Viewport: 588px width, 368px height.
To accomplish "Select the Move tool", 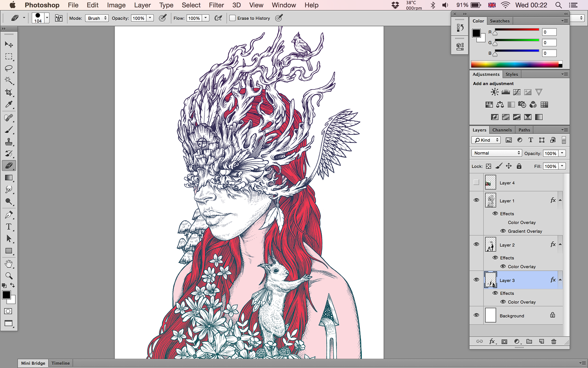I will point(9,44).
